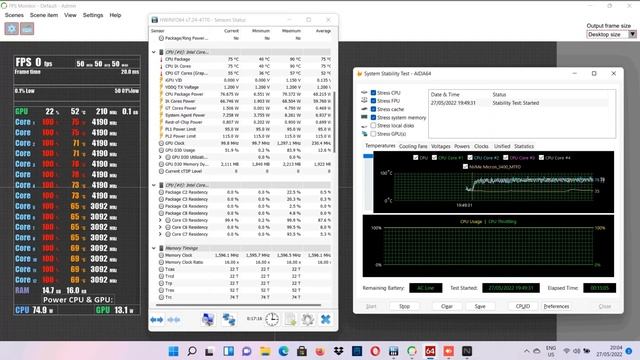The image size is (640, 360).
Task: Click the Clear button in AIDA64
Action: coord(447,306)
